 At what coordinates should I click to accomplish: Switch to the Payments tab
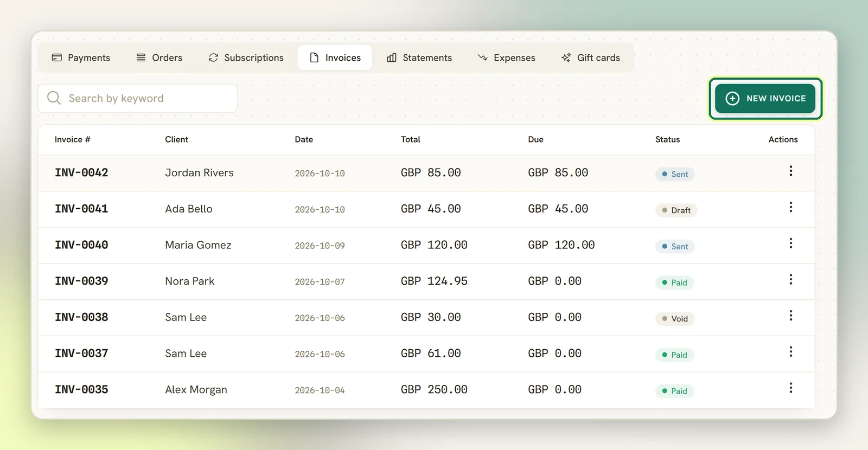(x=81, y=57)
